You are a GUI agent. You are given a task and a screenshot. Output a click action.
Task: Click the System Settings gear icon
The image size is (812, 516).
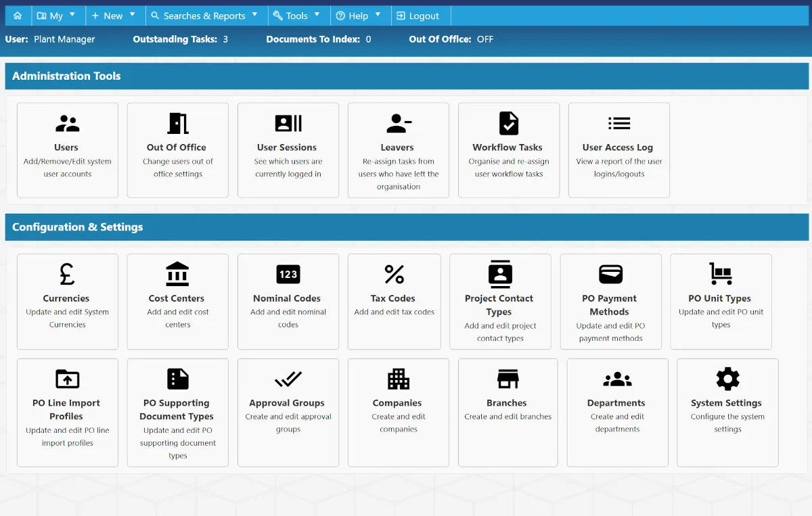coord(727,379)
